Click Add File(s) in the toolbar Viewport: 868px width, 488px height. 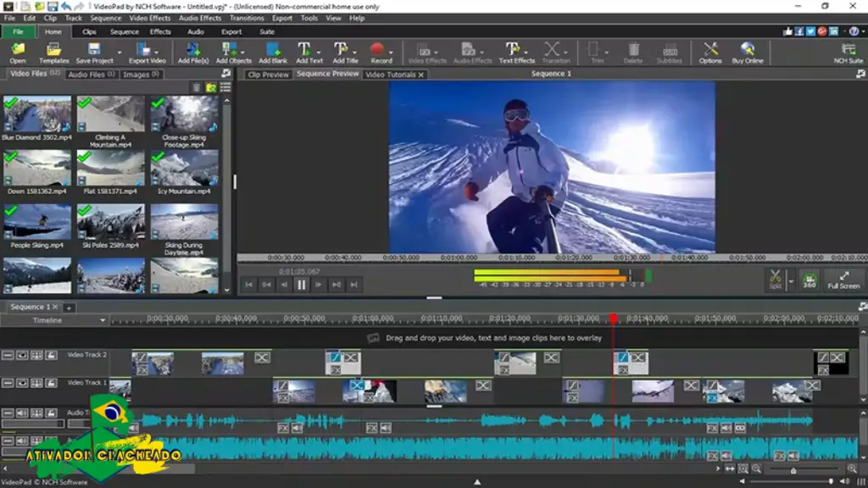(x=193, y=53)
